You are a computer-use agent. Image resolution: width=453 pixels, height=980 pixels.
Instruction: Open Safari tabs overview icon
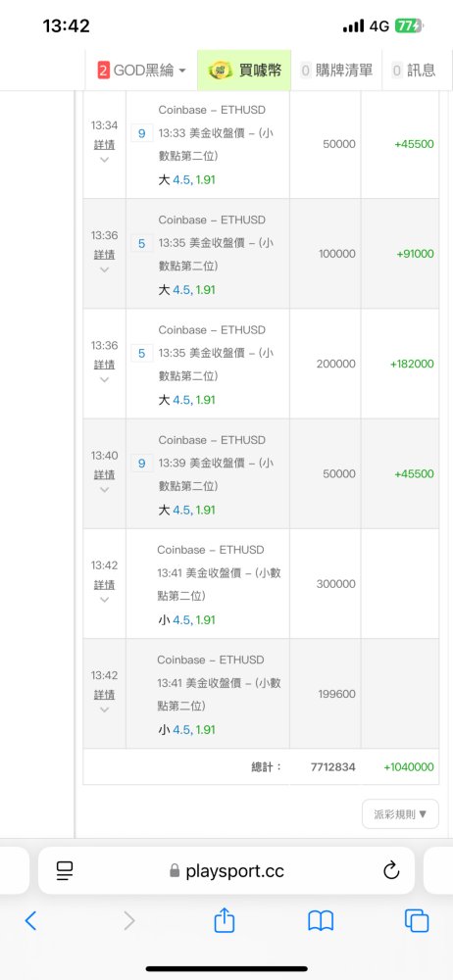tap(417, 920)
